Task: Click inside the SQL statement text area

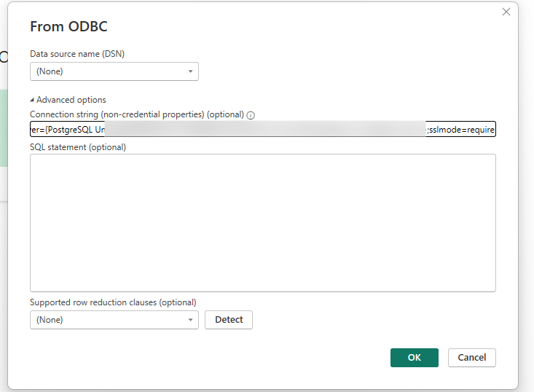Action: (x=262, y=222)
